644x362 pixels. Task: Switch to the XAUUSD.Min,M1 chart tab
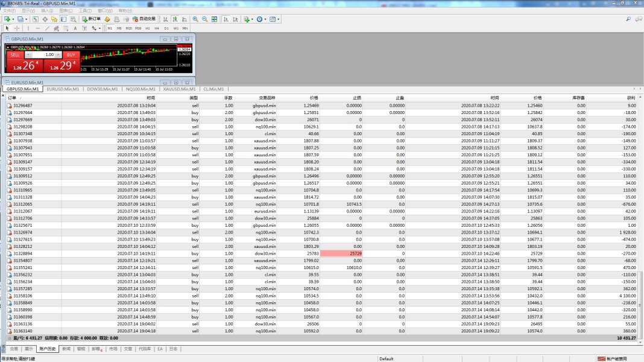point(180,89)
